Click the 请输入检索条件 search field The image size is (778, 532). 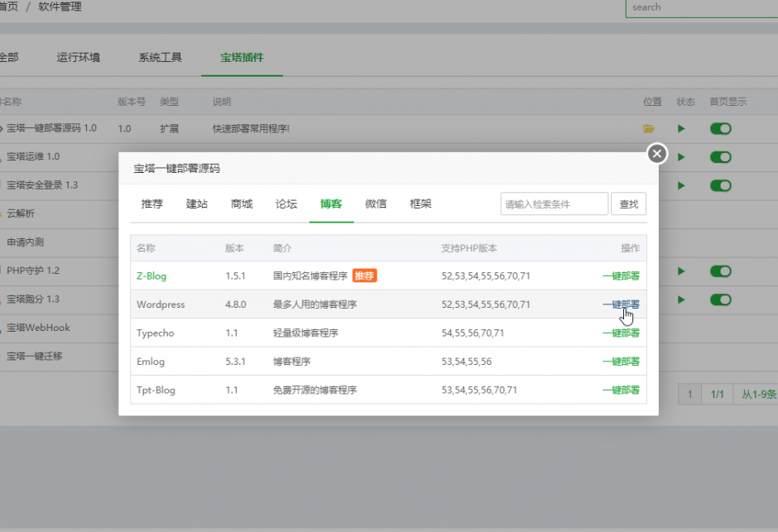point(555,204)
